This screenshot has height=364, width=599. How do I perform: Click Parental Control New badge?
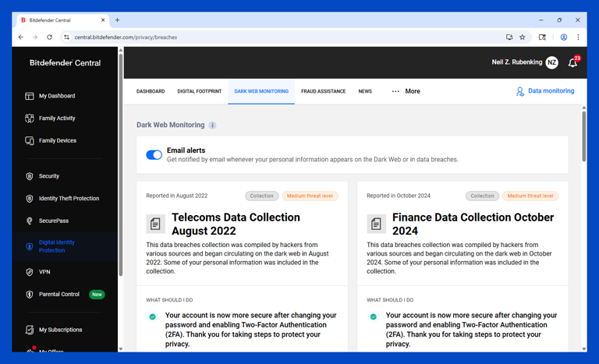tap(97, 295)
